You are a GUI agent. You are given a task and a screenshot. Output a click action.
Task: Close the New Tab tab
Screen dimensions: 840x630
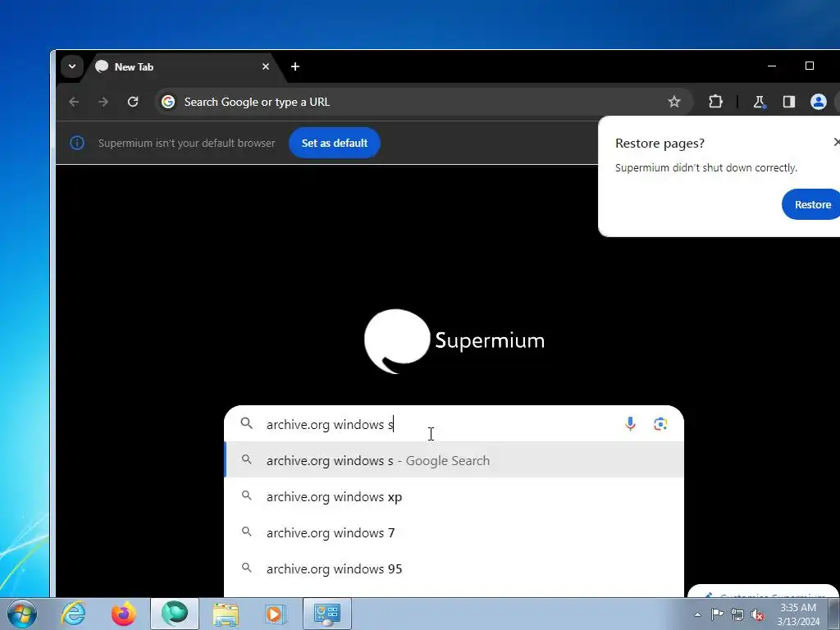coord(266,66)
